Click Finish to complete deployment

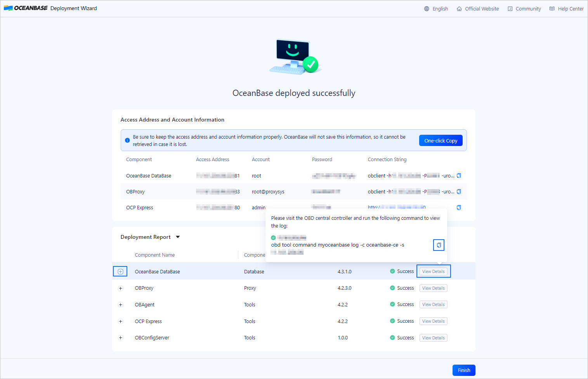click(464, 370)
